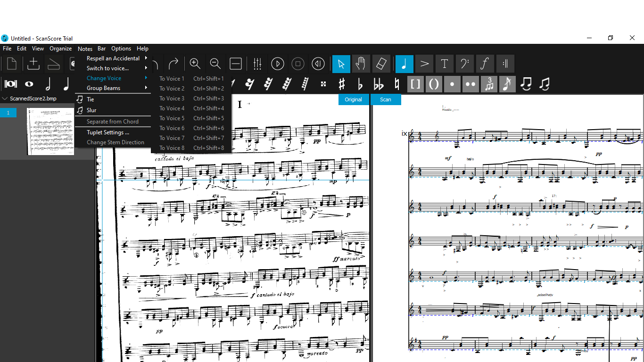Choose To Voice 8 in submenu

coord(191,148)
